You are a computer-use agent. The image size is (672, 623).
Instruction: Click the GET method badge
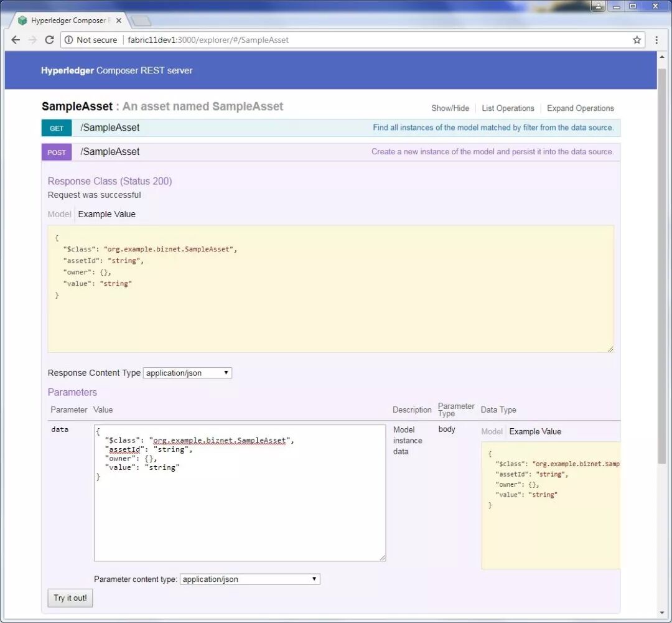coord(57,128)
